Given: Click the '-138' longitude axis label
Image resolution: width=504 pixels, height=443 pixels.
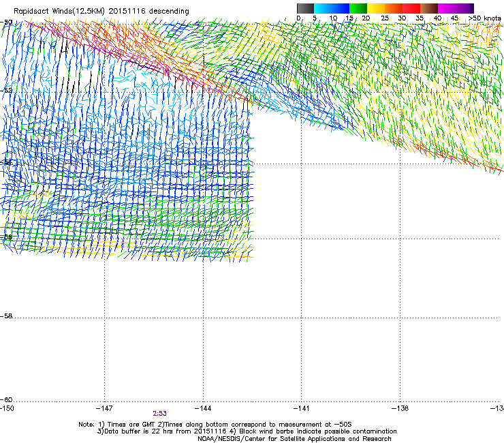Looking at the screenshot, I should 400,408.
